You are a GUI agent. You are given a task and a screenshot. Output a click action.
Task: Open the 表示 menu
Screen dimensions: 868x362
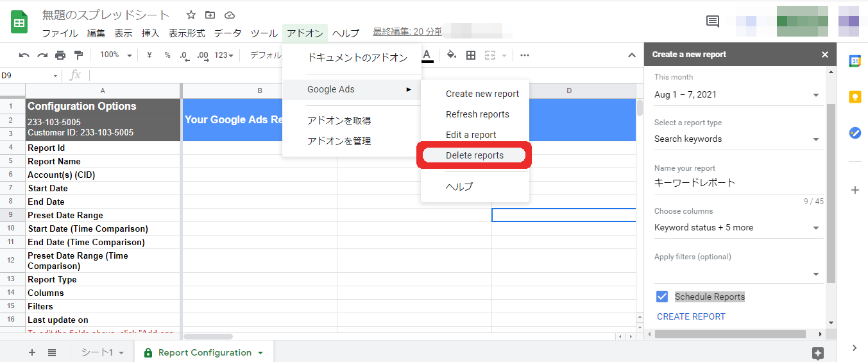click(x=124, y=33)
